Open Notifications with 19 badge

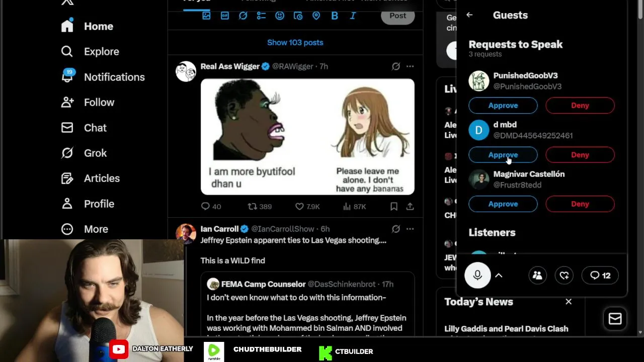(x=103, y=77)
